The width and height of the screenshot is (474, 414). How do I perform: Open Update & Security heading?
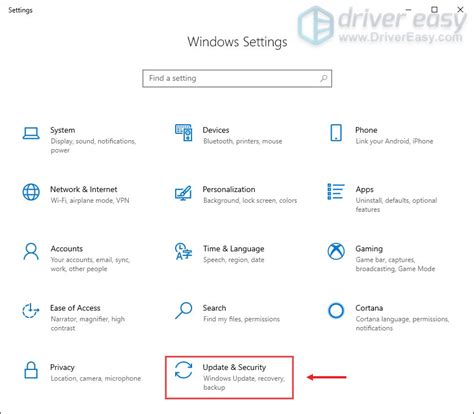click(234, 367)
